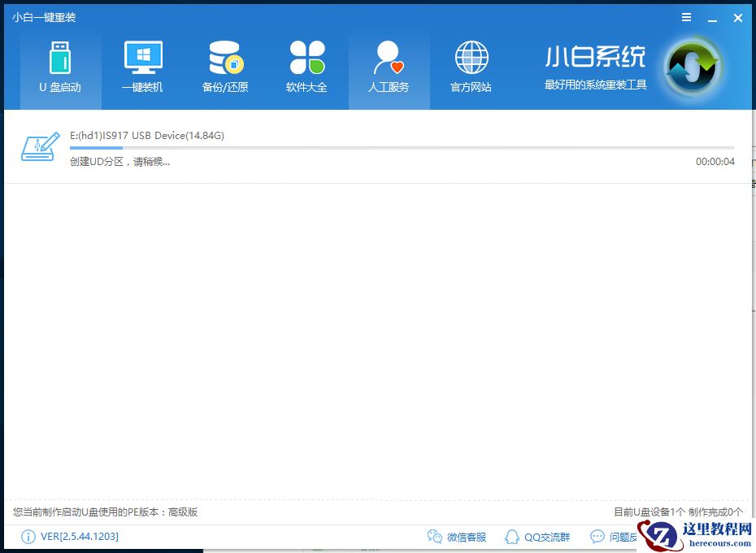Join the QQ交流群 group

click(x=537, y=537)
